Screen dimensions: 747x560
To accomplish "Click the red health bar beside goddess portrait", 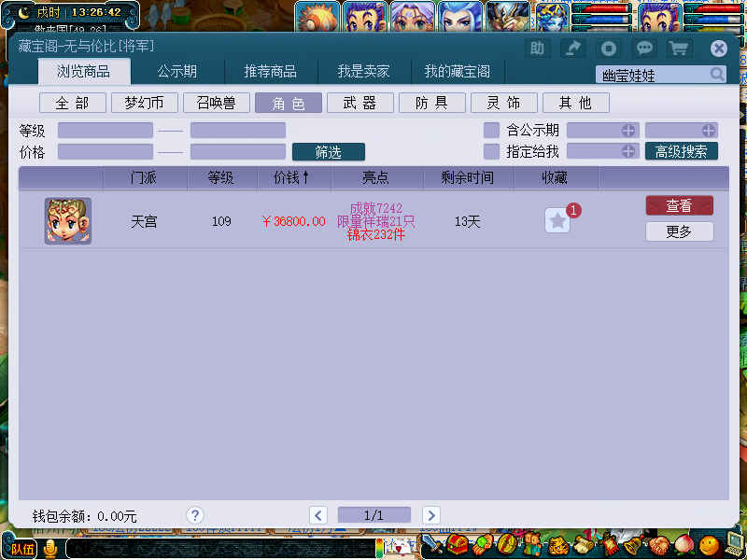I will pyautogui.click(x=601, y=8).
